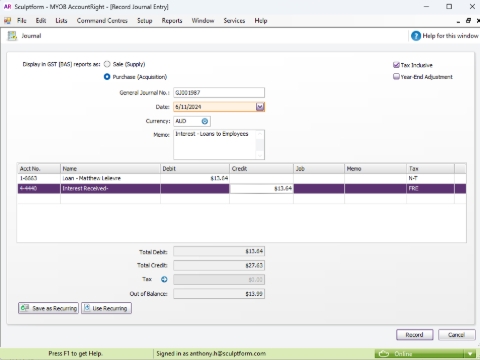
Task: Click the AR application icon in the title bar
Action: pos(7,7)
